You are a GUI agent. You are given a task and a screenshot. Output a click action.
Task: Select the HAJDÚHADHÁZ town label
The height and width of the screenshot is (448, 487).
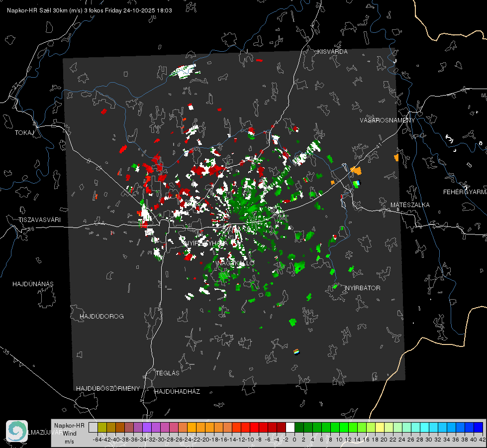point(177,392)
